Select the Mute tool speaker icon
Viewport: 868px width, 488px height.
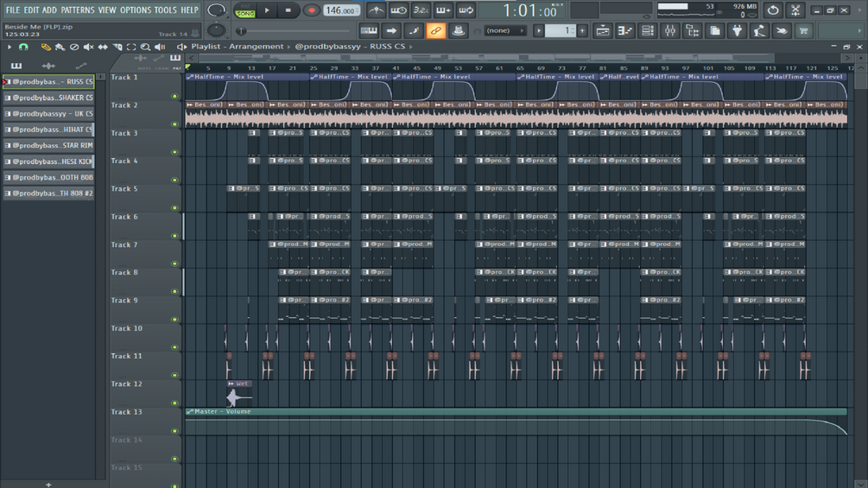[x=89, y=47]
